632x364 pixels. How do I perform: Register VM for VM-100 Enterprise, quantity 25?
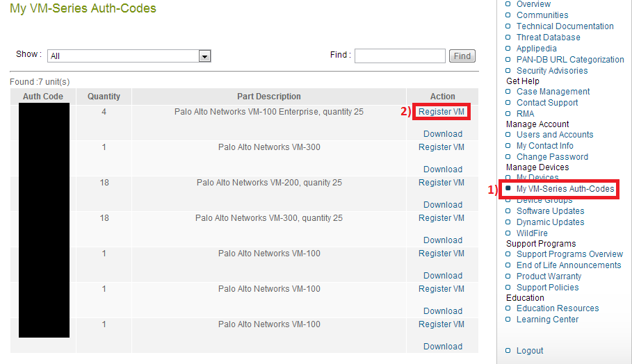pos(441,112)
